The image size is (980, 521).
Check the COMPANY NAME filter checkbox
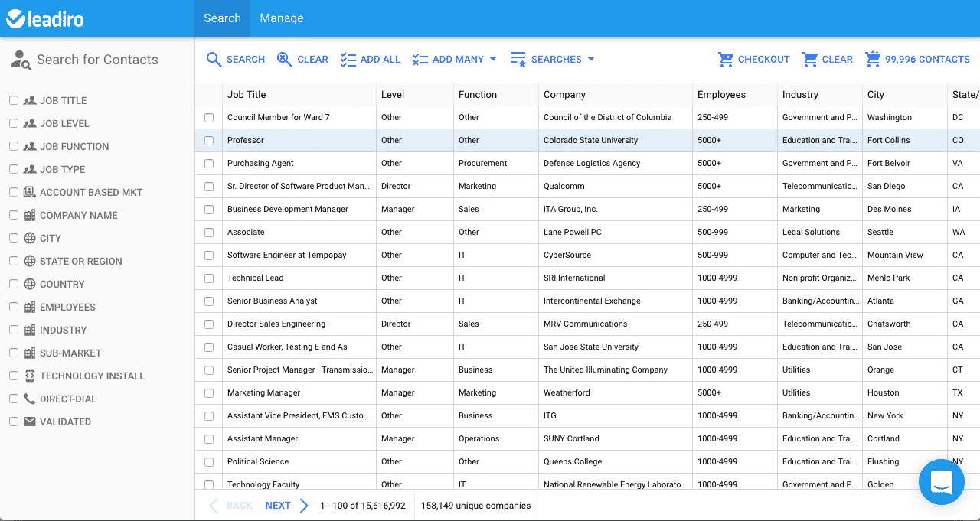coord(14,215)
